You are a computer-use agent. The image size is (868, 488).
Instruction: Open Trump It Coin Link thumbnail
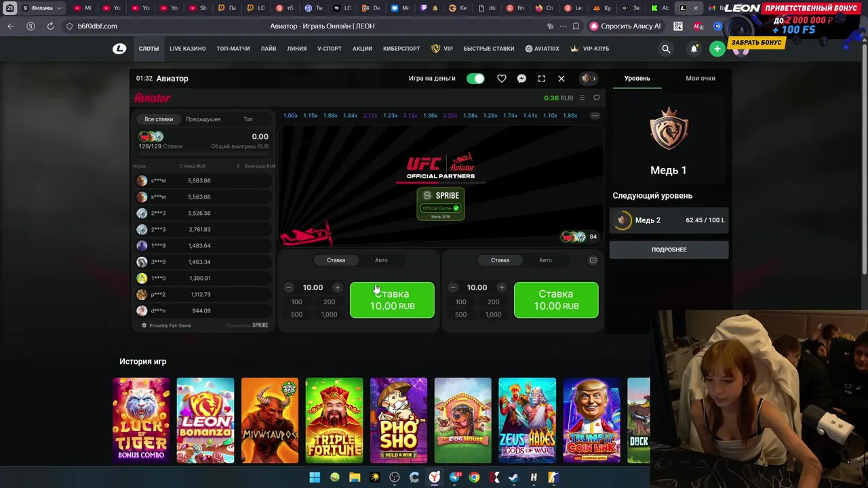tap(591, 420)
